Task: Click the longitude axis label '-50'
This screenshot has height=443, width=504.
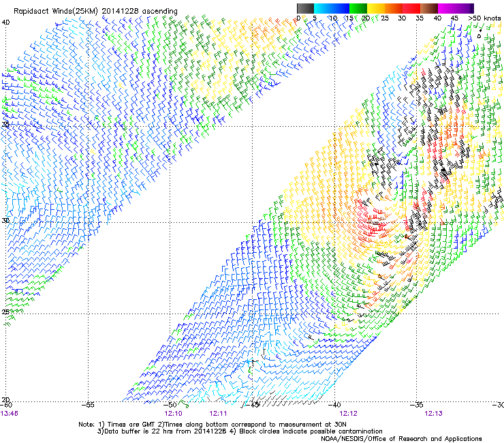Action: click(x=170, y=405)
